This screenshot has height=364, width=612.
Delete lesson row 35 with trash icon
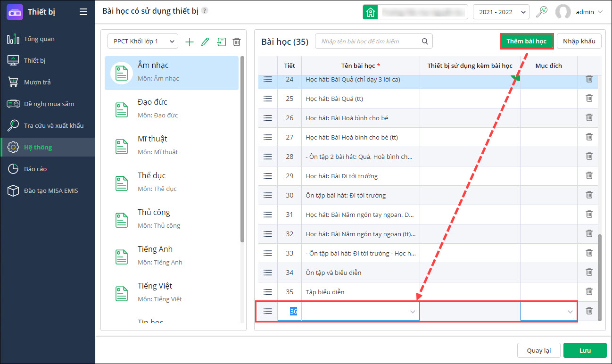pos(589,291)
